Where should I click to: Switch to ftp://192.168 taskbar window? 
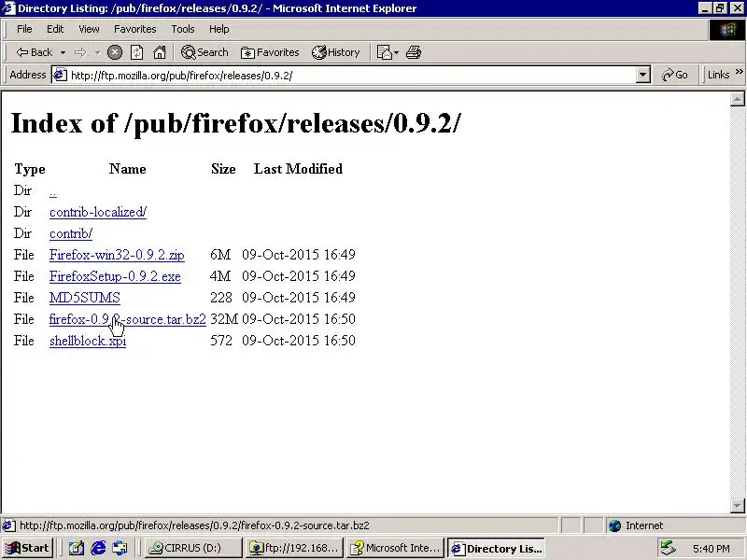[x=294, y=548]
